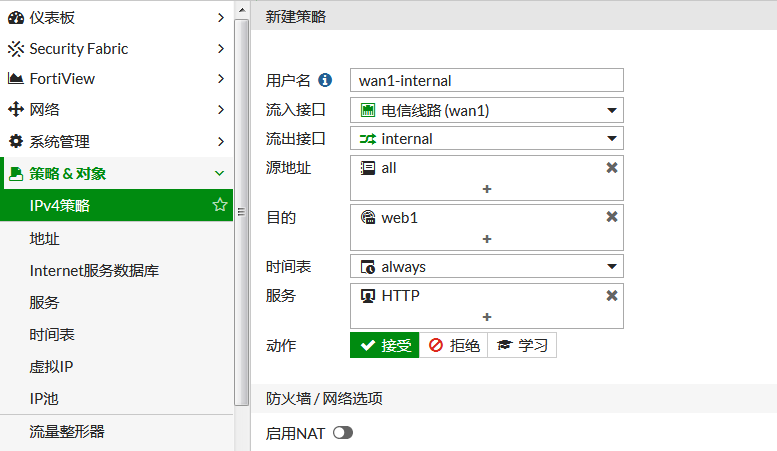
Task: Open the 时间表 schedule dropdown
Action: pos(487,267)
